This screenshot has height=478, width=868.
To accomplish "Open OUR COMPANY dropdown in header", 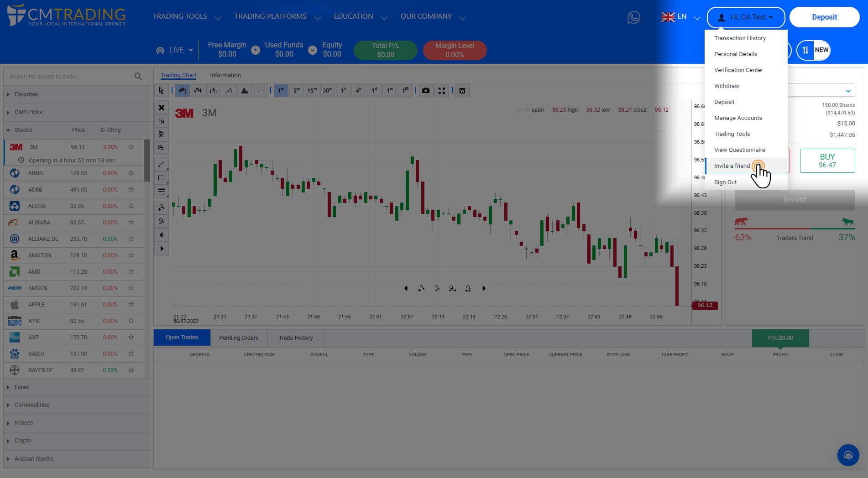I will [x=433, y=16].
